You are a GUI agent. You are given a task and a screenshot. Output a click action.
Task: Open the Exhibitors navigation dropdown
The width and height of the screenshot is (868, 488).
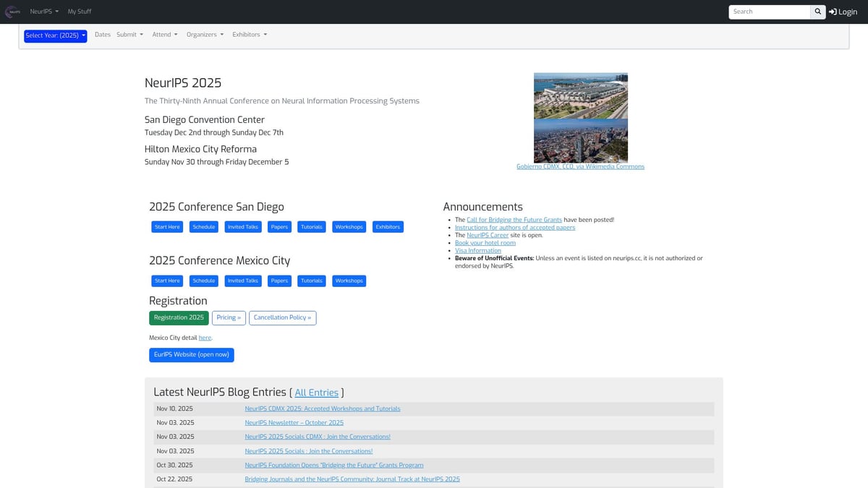(x=249, y=34)
